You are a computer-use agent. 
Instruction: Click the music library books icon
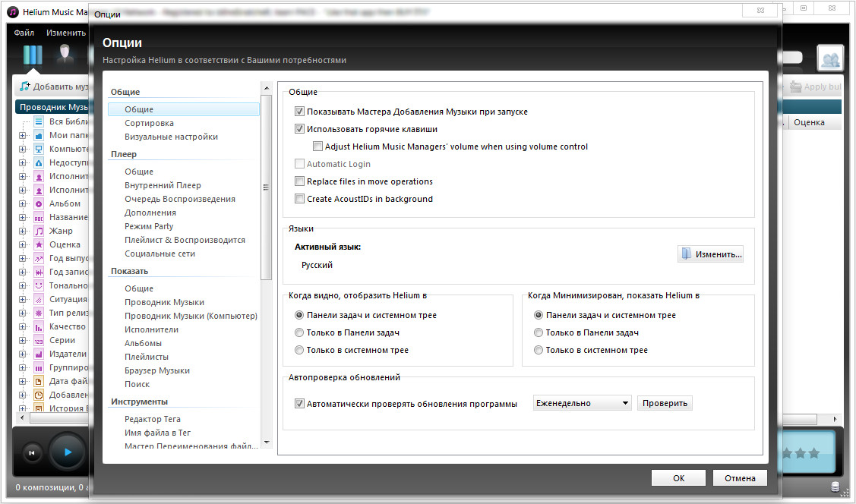[x=32, y=55]
